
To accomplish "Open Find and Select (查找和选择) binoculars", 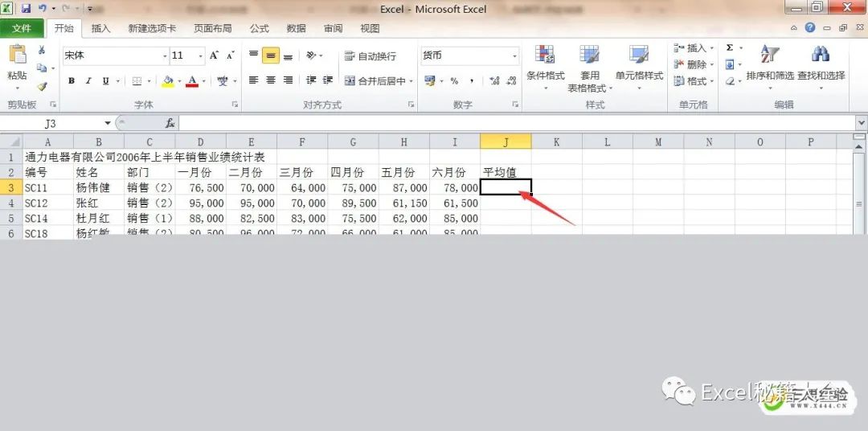I will click(x=821, y=65).
